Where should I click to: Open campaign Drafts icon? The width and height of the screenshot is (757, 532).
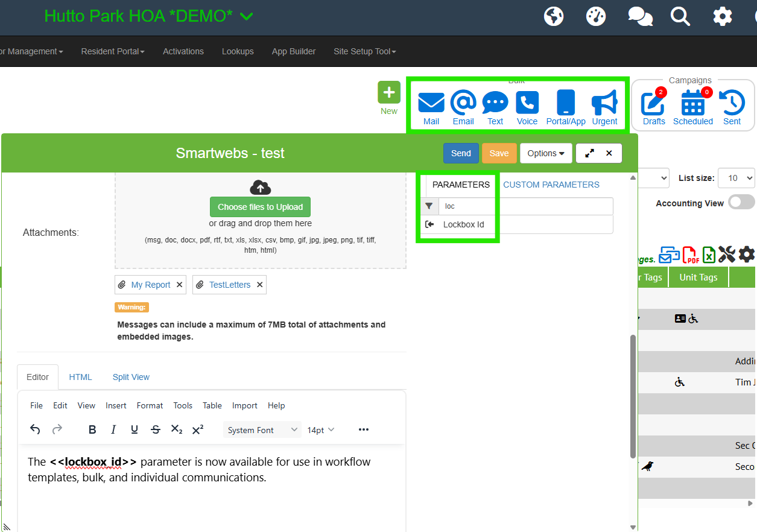tap(653, 103)
